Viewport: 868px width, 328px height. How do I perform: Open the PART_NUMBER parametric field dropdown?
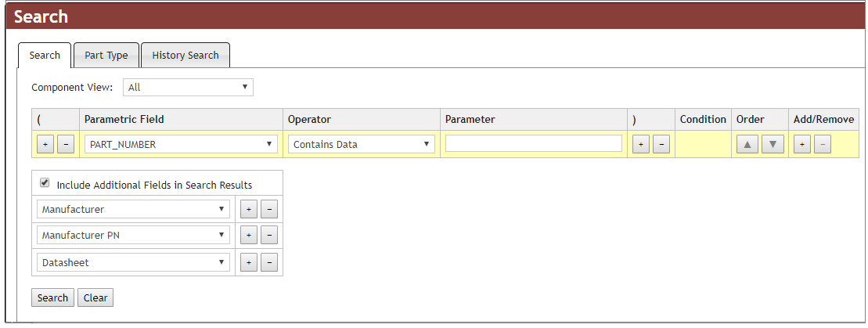click(180, 144)
